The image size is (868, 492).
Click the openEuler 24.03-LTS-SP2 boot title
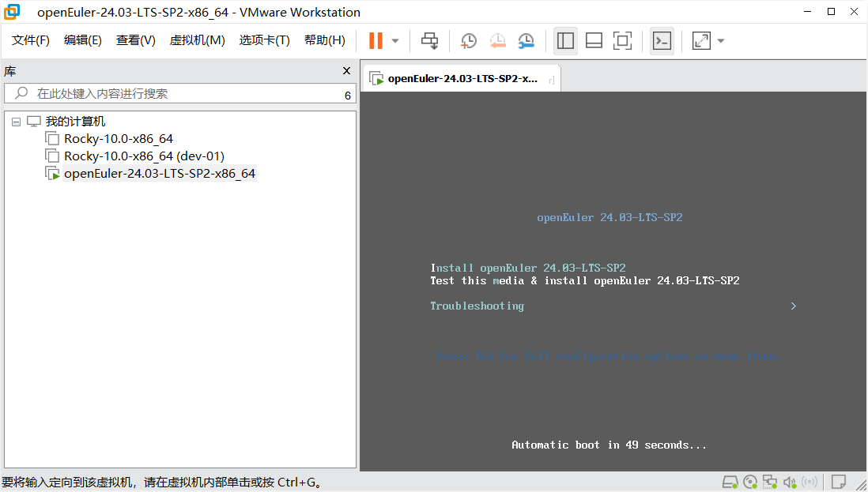(609, 217)
